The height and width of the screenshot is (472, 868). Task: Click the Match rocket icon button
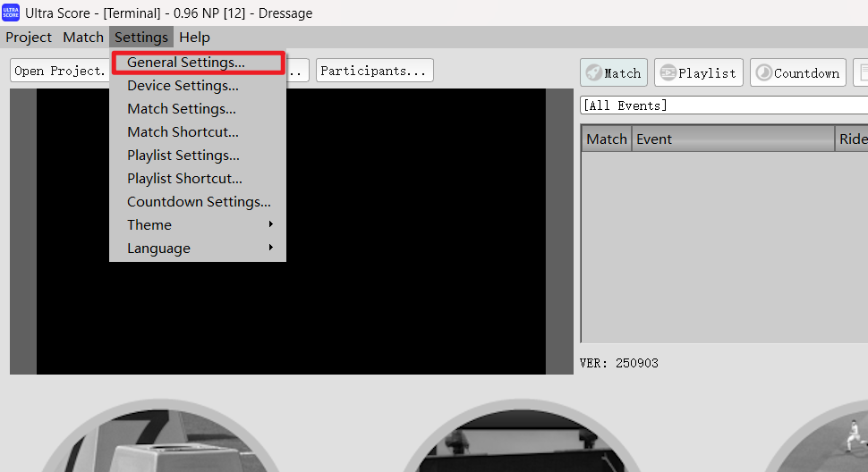(614, 73)
